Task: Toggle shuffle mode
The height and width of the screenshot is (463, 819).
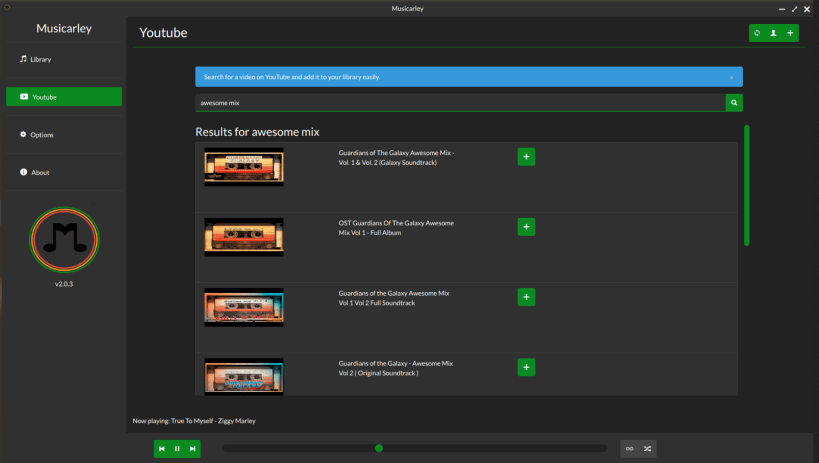Action: [648, 448]
